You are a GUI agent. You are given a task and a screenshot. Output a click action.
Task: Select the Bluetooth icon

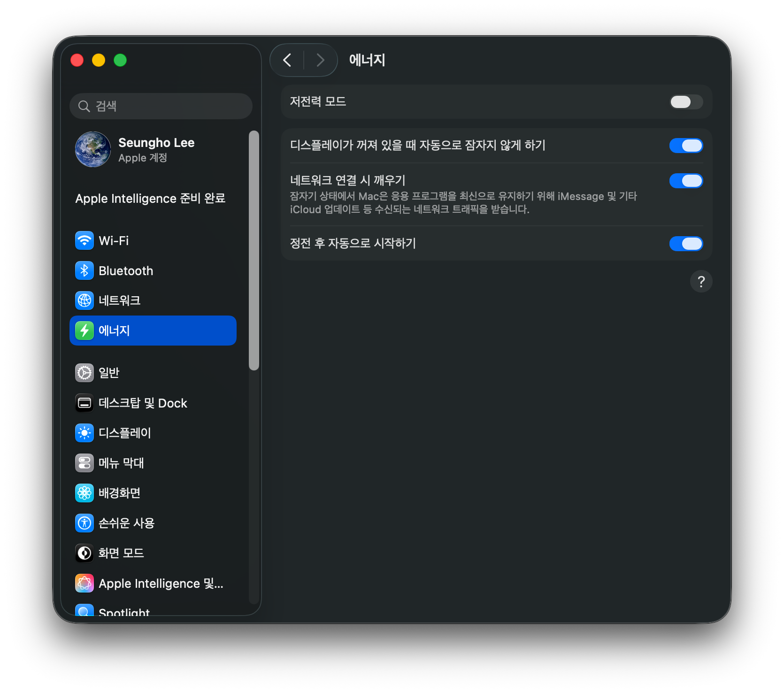[85, 270]
